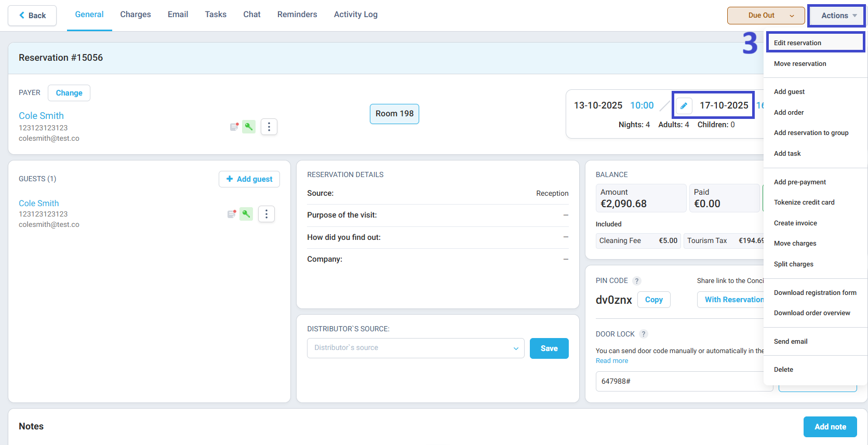This screenshot has width=868, height=445.
Task: Click the green key icon in payer row
Action: [x=249, y=127]
